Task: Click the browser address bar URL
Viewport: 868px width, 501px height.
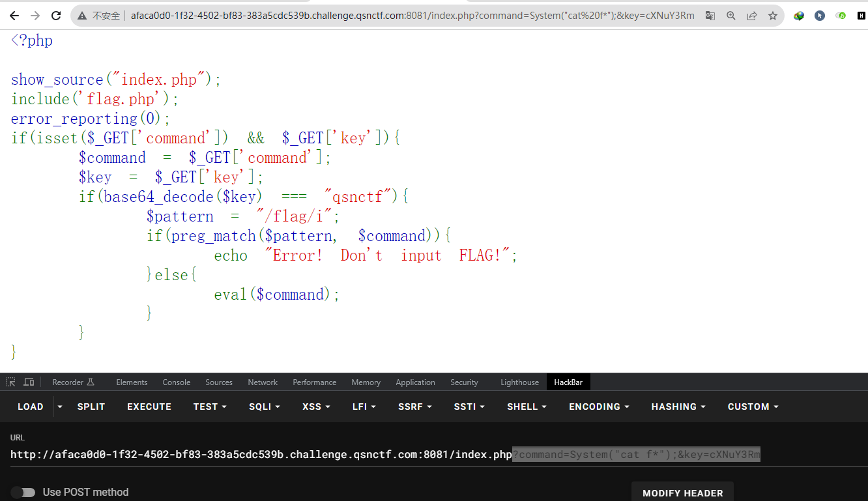Action: (x=412, y=16)
